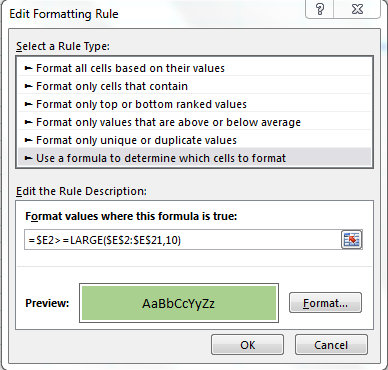Click arrow bullet beside 'unique or duplicate values'
Image resolution: width=388 pixels, height=370 pixels.
click(x=29, y=140)
